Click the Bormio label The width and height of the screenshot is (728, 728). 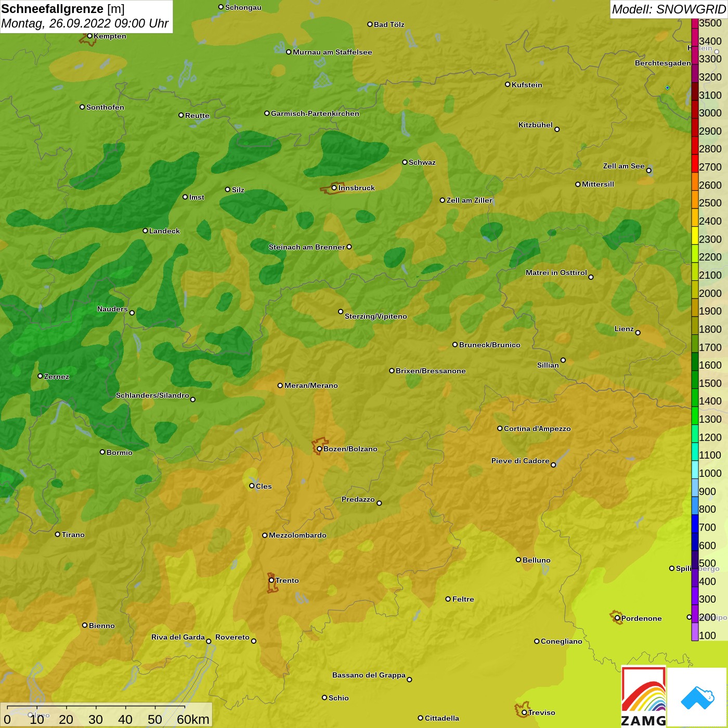[120, 452]
